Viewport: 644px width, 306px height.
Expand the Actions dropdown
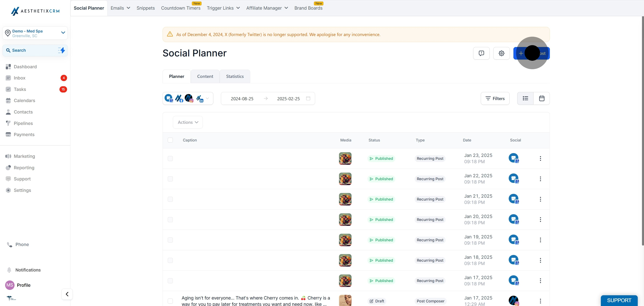188,122
